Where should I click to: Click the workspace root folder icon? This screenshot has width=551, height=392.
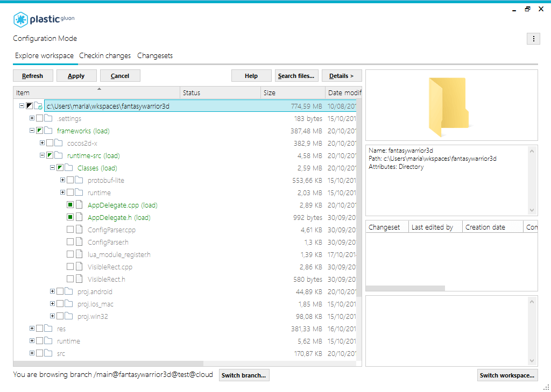point(38,106)
